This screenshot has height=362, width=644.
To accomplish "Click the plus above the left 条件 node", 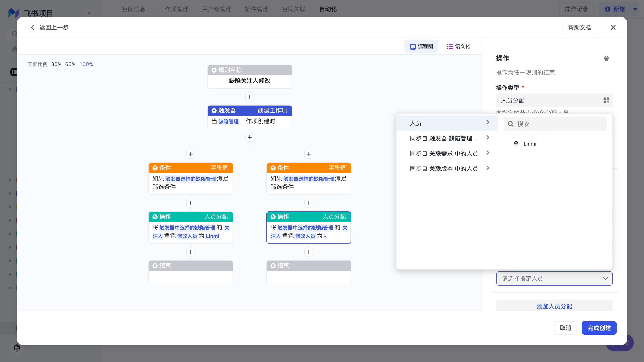I will point(191,154).
